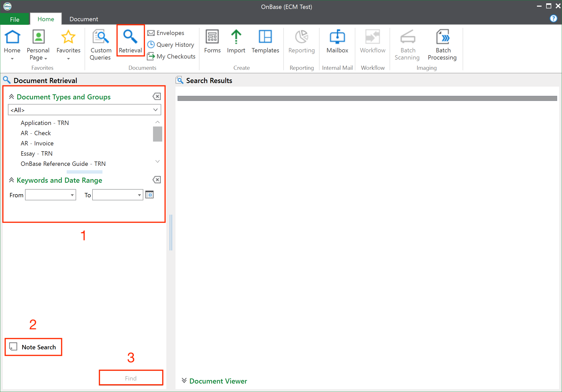Click the Document Retrieval panel title
Image resolution: width=562 pixels, height=392 pixels.
pos(45,80)
